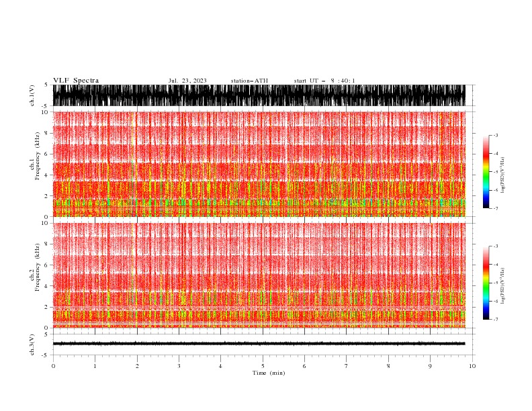Click time axis tick label "5"

point(263,366)
